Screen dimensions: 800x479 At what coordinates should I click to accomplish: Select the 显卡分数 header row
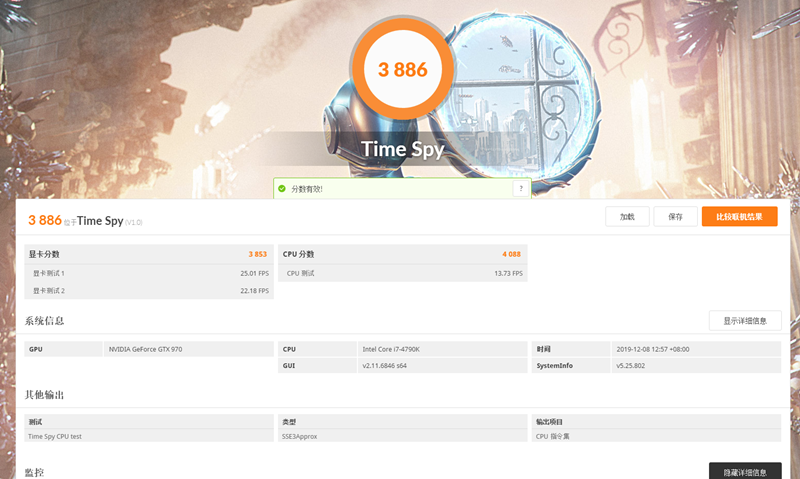point(149,254)
